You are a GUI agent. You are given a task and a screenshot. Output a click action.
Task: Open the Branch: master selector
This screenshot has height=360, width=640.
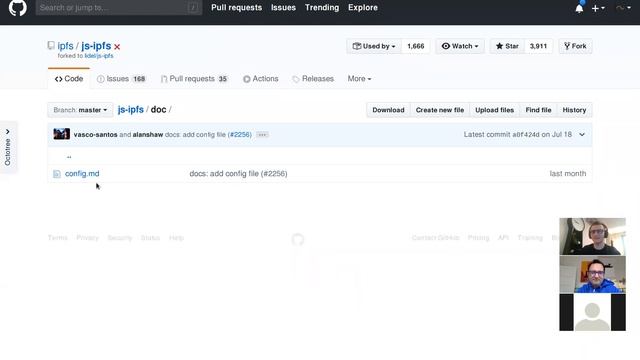pyautogui.click(x=80, y=110)
